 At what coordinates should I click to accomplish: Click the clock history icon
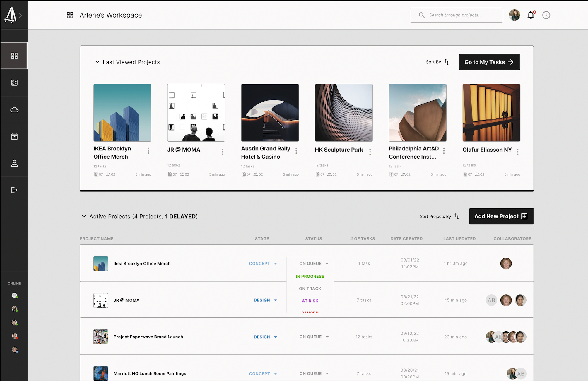(546, 15)
